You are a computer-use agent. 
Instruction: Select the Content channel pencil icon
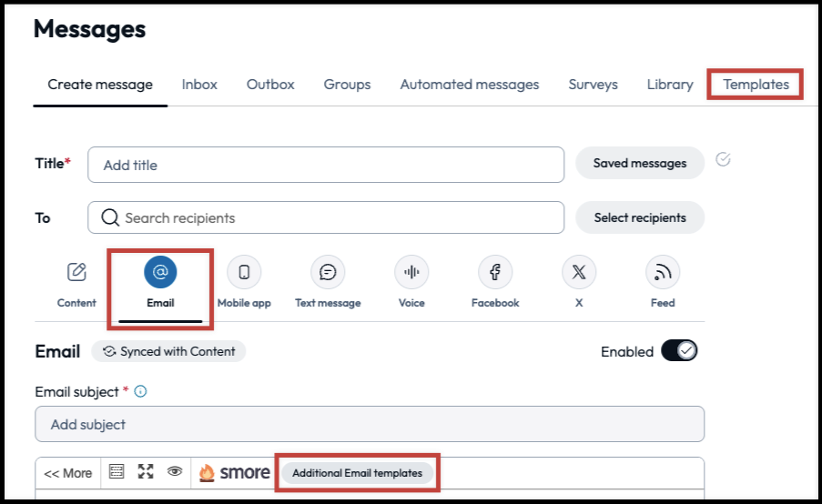pos(76,272)
